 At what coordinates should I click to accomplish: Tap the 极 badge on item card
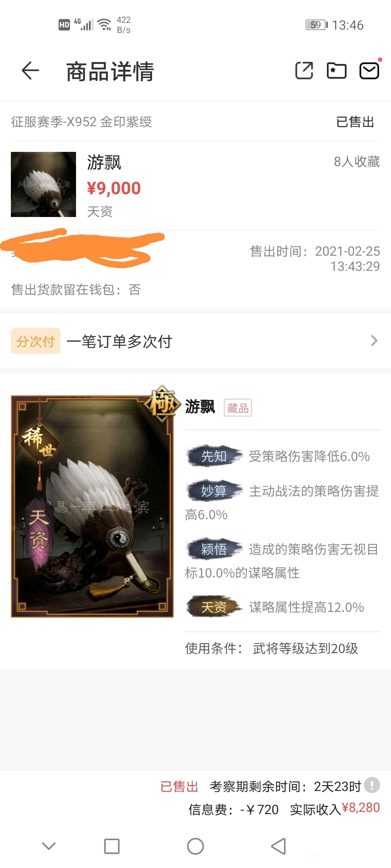(162, 404)
